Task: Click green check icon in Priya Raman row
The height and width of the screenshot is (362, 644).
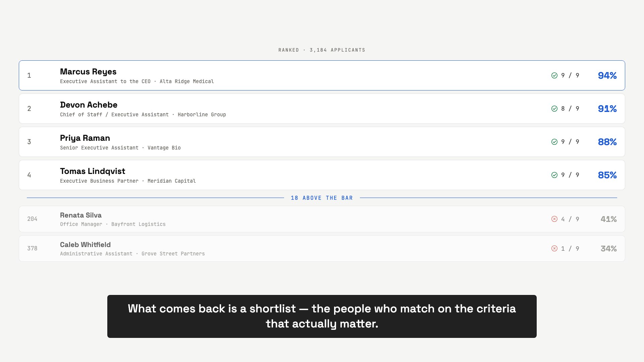Action: (x=554, y=142)
